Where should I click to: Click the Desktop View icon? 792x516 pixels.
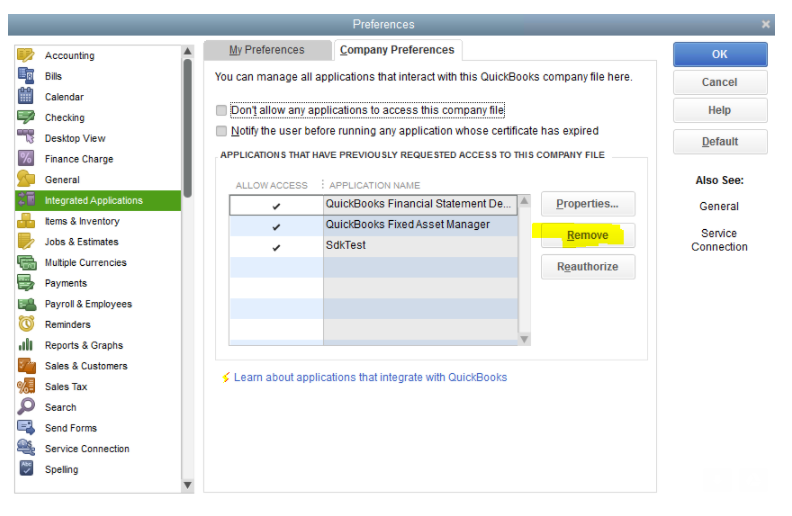coord(26,137)
